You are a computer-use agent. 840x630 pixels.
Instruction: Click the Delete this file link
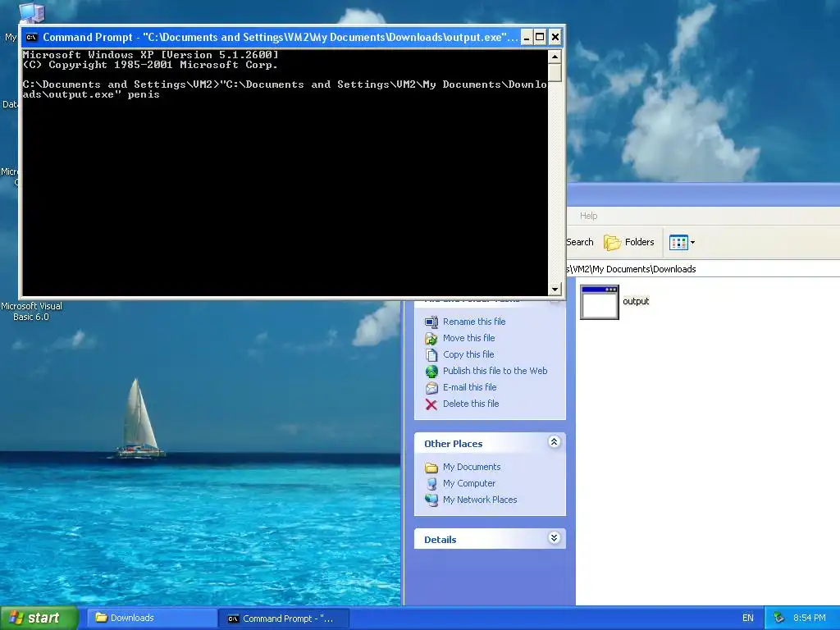pyautogui.click(x=471, y=404)
